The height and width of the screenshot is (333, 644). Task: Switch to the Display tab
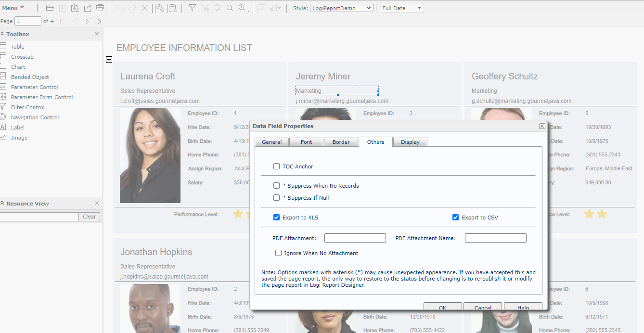click(410, 141)
